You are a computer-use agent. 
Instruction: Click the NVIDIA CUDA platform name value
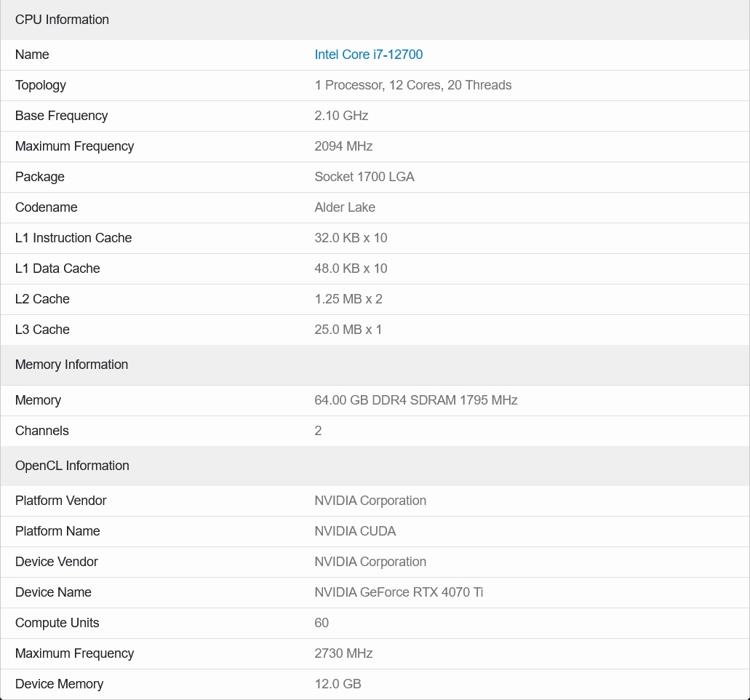coord(355,531)
